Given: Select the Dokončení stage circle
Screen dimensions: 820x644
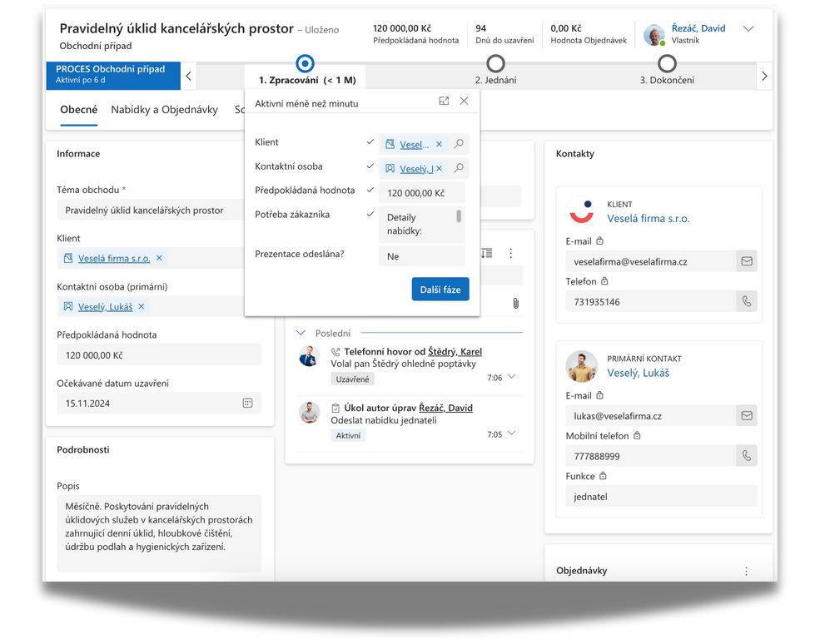Looking at the screenshot, I should pyautogui.click(x=667, y=63).
